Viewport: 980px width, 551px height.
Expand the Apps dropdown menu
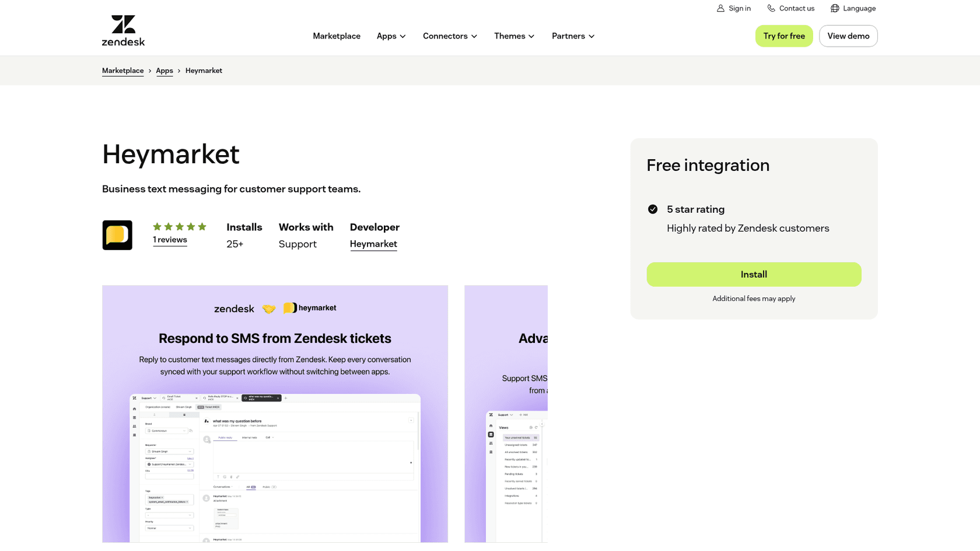[x=391, y=36]
